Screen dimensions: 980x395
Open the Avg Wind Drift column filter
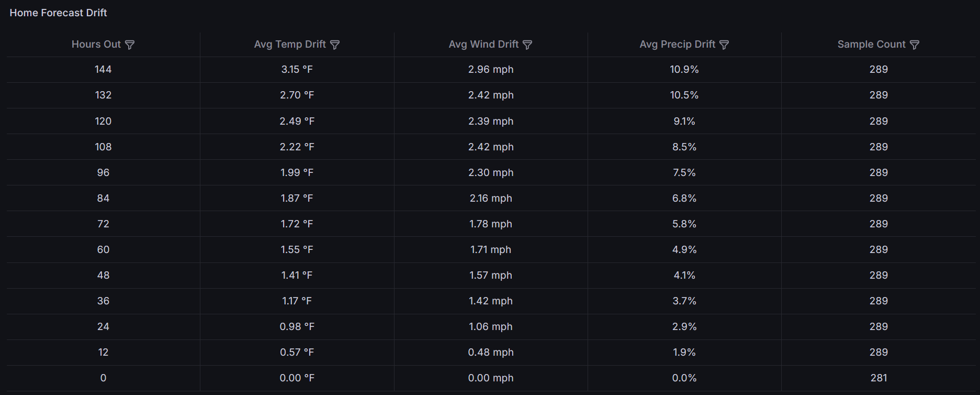click(x=528, y=45)
